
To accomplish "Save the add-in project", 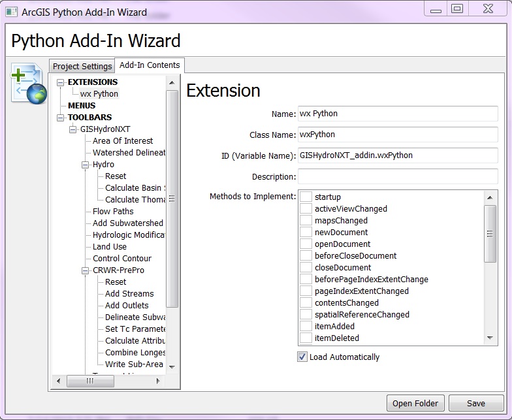I will point(475,404).
